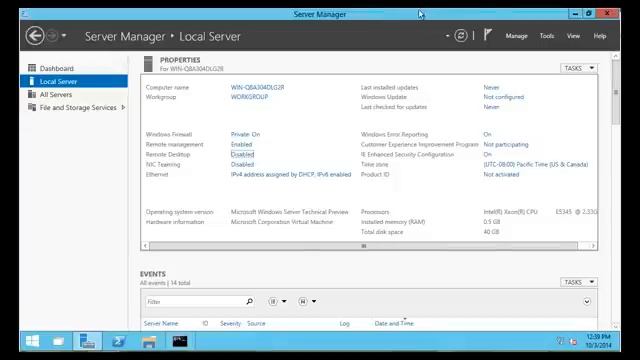Expand File and Storage Services arrow
Image resolution: width=640 pixels, height=360 pixels.
pyautogui.click(x=123, y=107)
